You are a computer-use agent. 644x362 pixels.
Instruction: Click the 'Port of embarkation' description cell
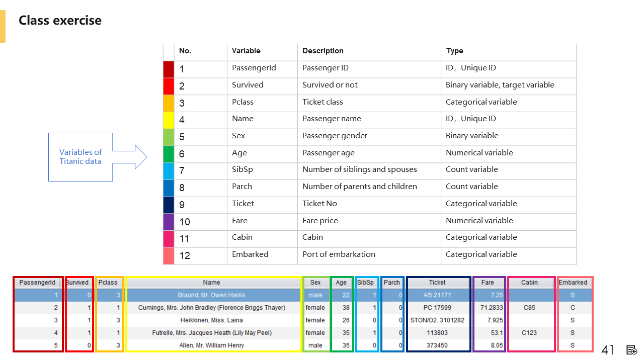click(339, 254)
